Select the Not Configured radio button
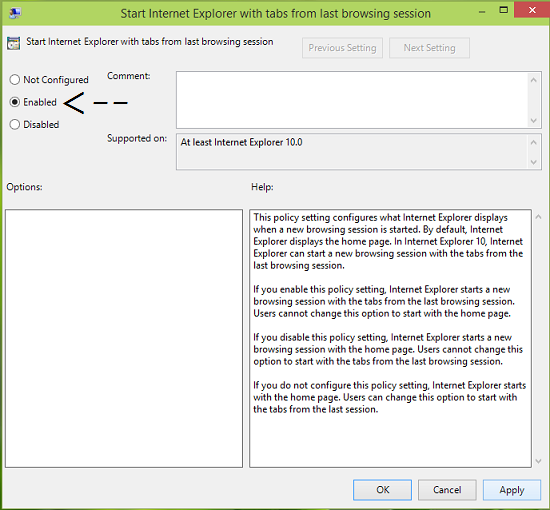 pos(15,80)
